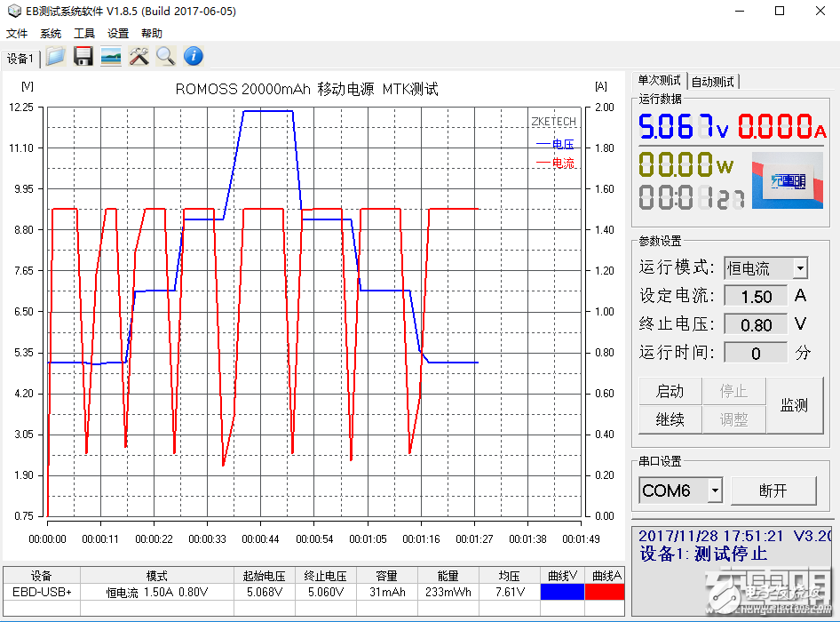Click the 设定电流 1.50 input field
Viewport: 840px width, 622px height.
click(755, 296)
